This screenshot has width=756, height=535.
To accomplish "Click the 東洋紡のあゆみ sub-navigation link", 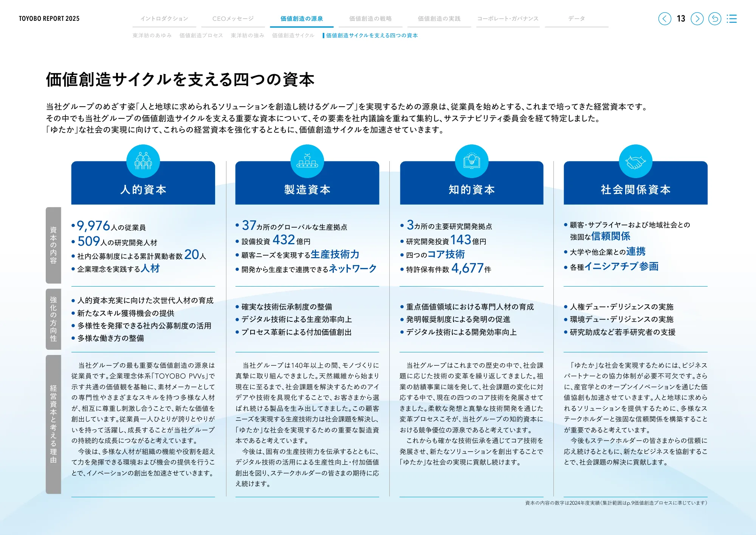I will tap(152, 35).
